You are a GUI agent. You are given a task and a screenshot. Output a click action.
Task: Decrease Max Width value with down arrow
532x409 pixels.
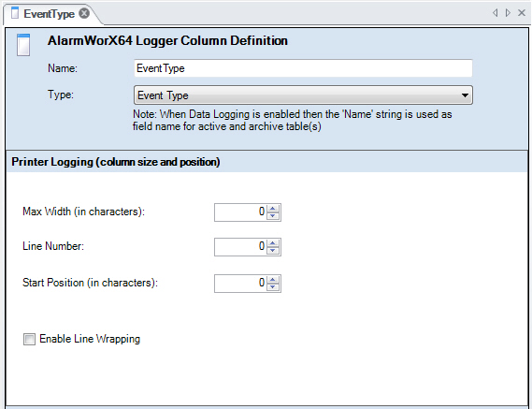coord(273,216)
